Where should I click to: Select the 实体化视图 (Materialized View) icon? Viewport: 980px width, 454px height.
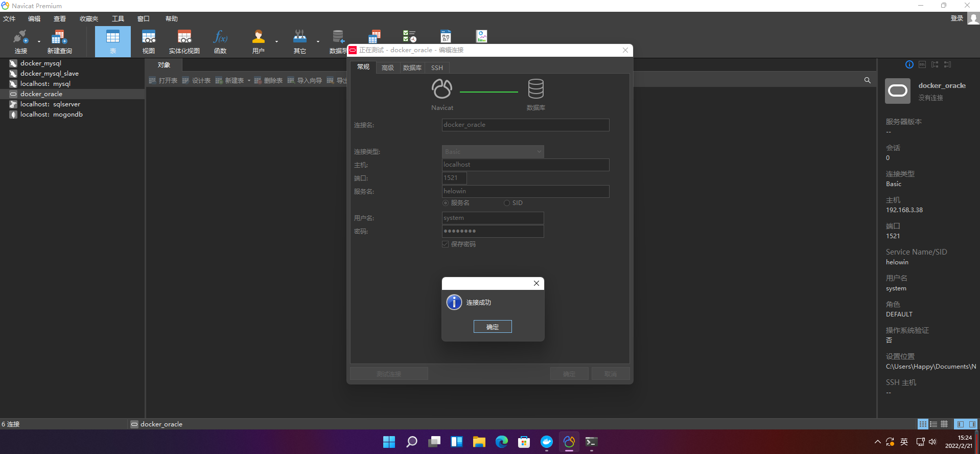click(184, 41)
